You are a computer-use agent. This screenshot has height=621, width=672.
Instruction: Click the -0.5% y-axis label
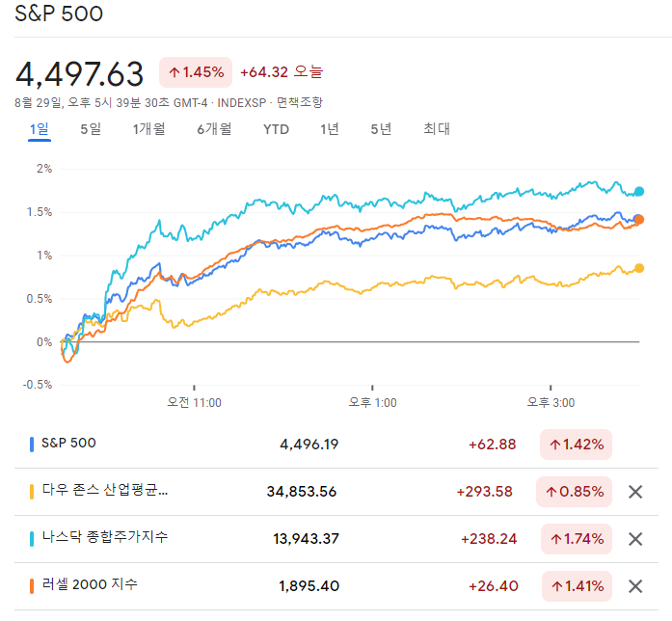[x=38, y=385]
